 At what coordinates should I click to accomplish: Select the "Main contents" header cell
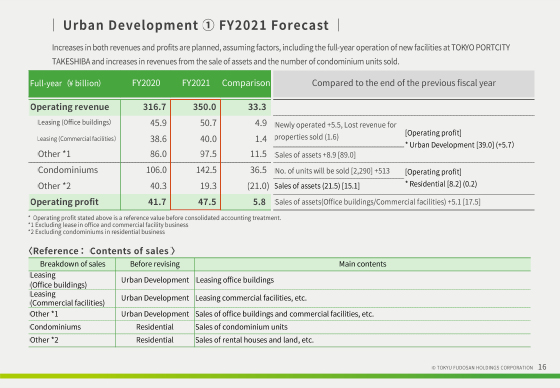[362, 264]
